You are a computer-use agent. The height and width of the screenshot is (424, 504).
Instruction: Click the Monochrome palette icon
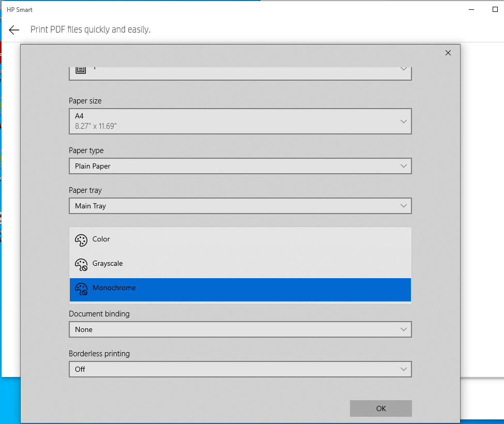[x=81, y=289]
